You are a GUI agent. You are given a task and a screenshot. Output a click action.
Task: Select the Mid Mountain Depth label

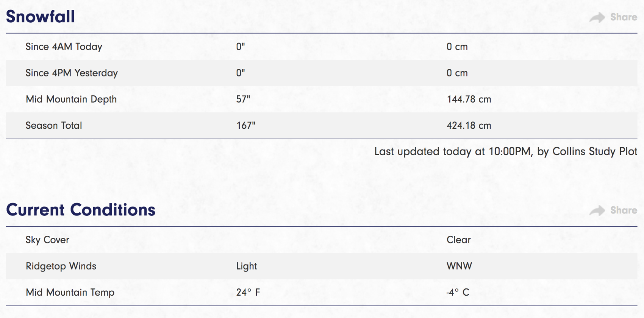click(x=71, y=99)
